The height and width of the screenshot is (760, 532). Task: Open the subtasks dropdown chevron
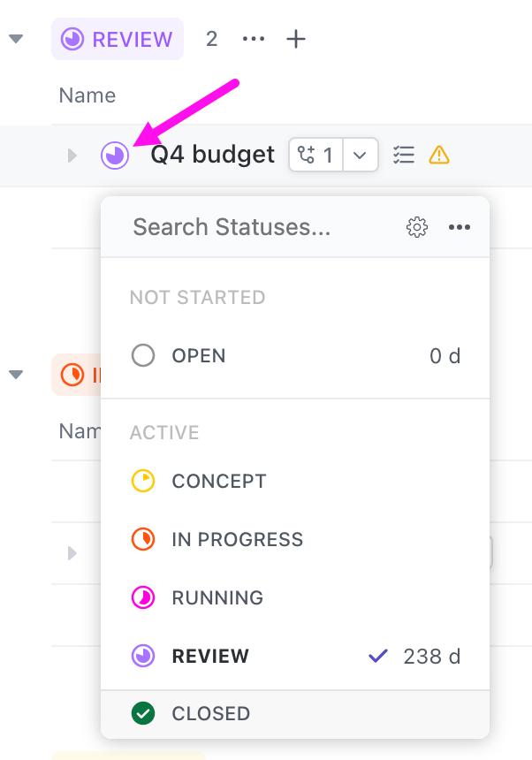pos(360,156)
